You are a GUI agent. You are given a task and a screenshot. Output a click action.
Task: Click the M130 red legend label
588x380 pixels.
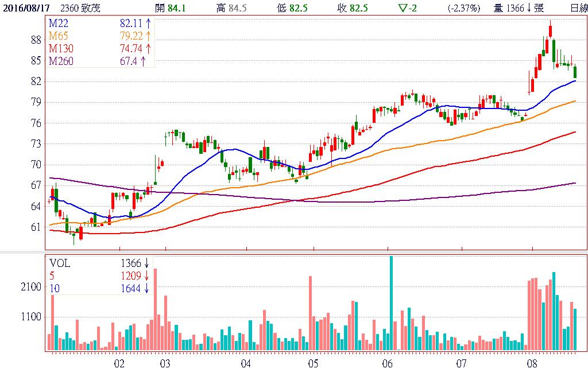[x=60, y=48]
